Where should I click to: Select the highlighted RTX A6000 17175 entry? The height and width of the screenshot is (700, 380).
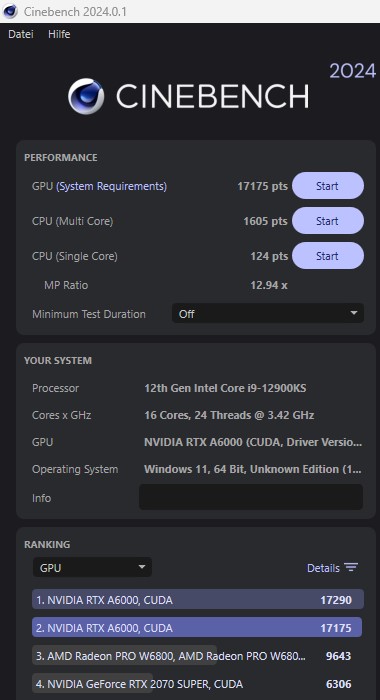(x=197, y=627)
